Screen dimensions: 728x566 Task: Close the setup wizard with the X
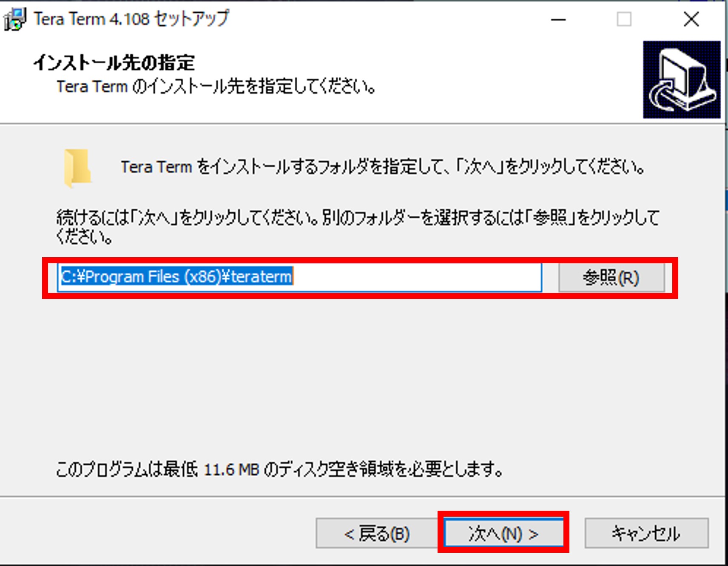pos(691,20)
